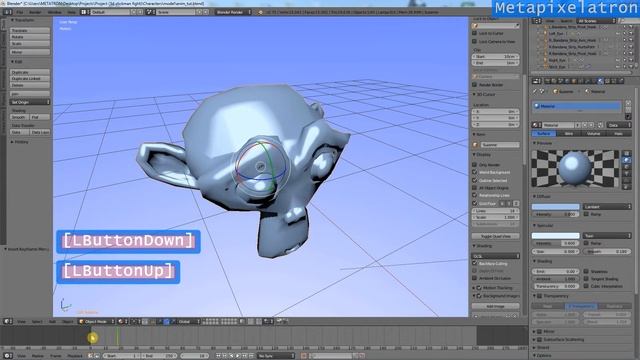Screen dimensions: 640x360
Task: Open the Global orientation dropdown
Action: pos(188,322)
